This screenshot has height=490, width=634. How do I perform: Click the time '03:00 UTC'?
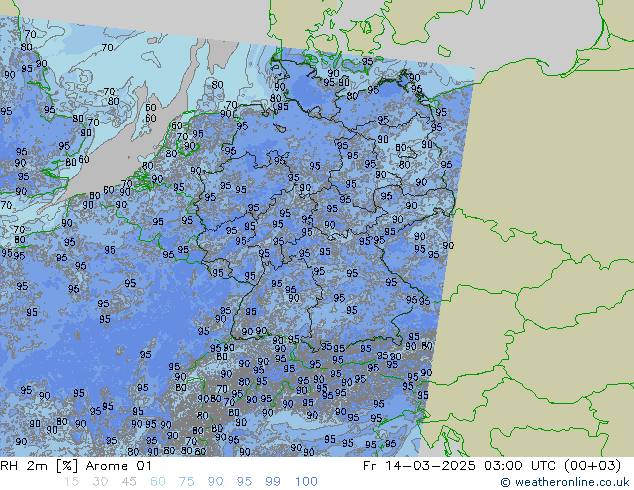tap(522, 466)
